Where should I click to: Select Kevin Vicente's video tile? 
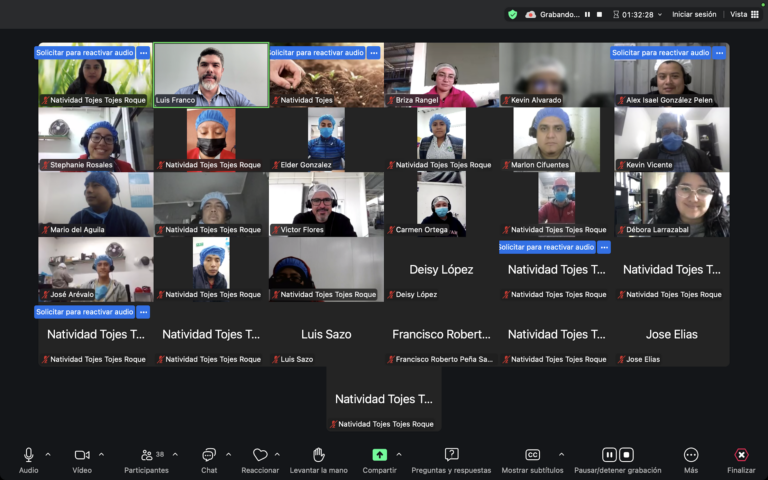672,140
